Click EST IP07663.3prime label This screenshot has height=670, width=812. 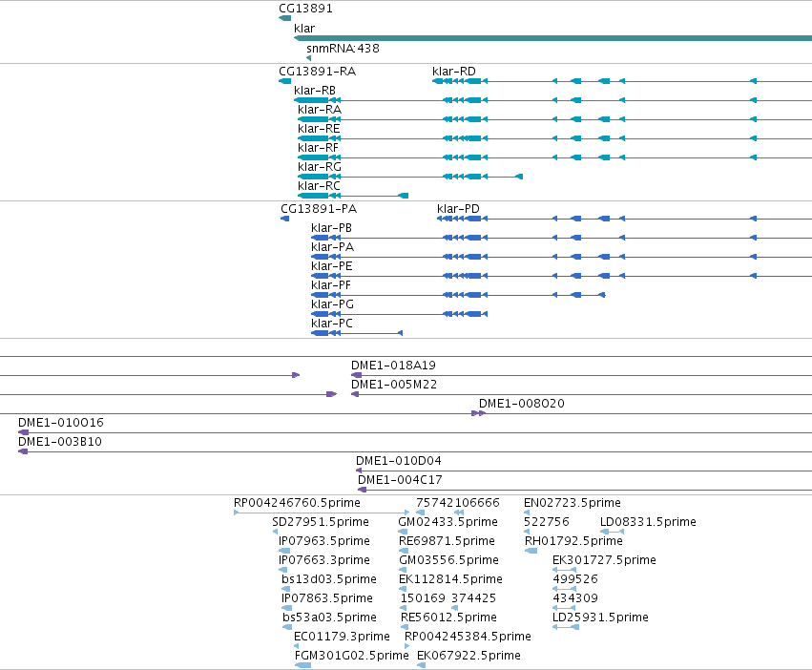tap(324, 560)
